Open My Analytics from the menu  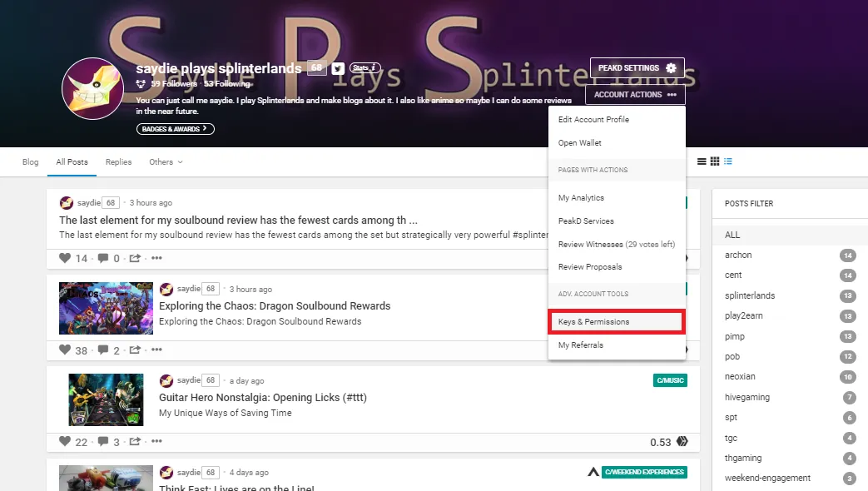pos(617,197)
